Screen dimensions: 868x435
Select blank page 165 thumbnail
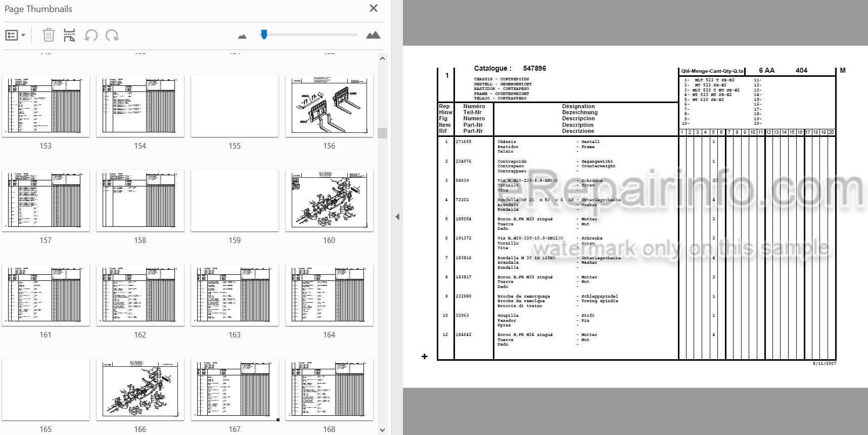tap(45, 389)
